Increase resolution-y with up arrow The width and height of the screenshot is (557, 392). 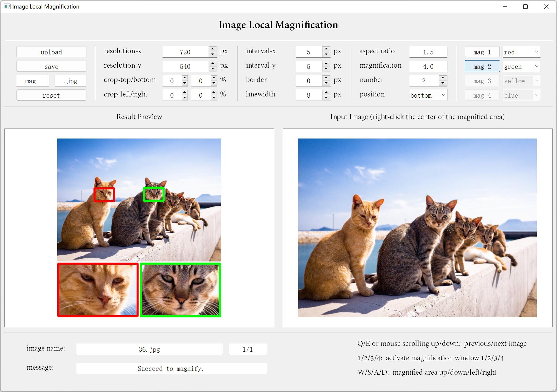coord(213,64)
